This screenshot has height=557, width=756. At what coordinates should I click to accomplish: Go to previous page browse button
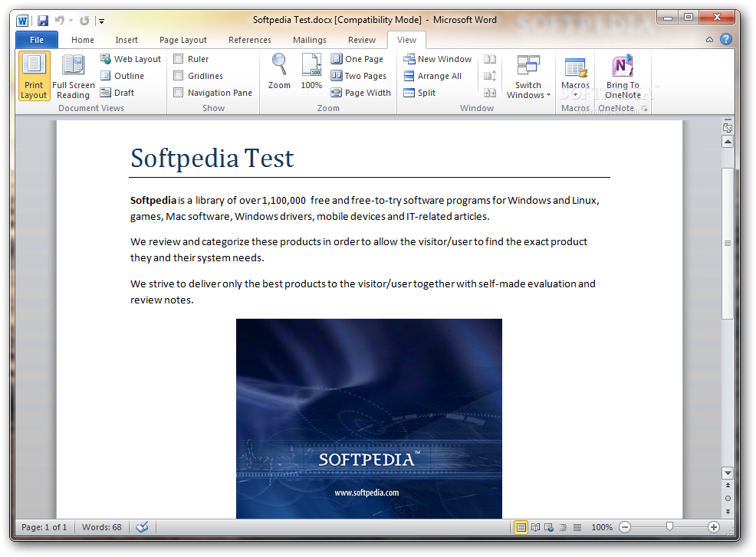728,485
